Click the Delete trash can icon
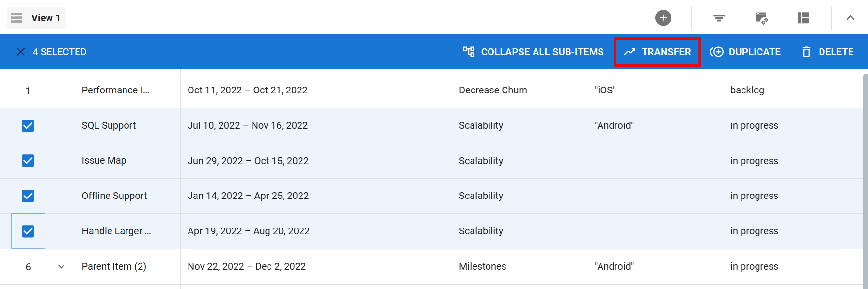868x289 pixels. 806,52
